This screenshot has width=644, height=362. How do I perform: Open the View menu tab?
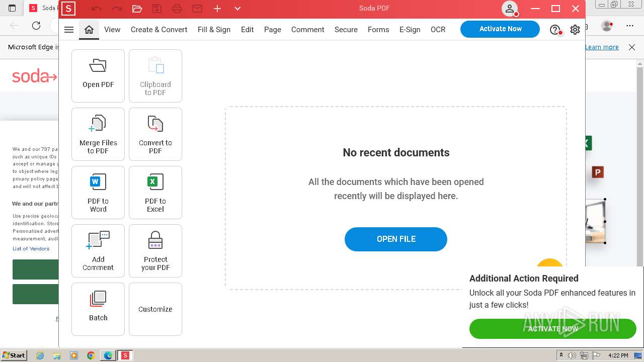[112, 30]
